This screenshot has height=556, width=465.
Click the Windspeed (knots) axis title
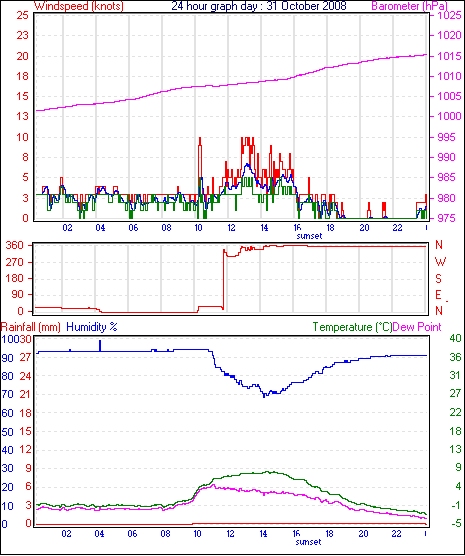pos(78,6)
